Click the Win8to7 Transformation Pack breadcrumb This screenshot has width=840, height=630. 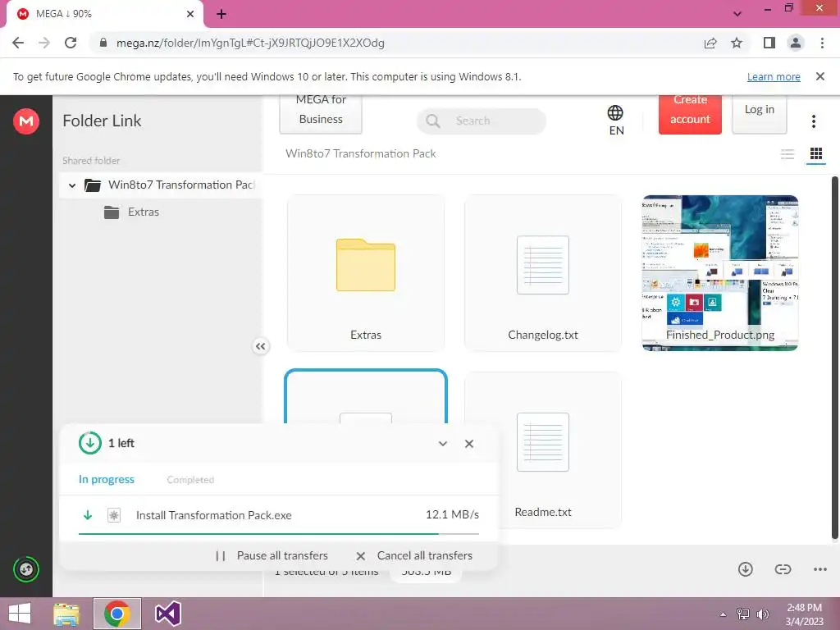point(361,153)
